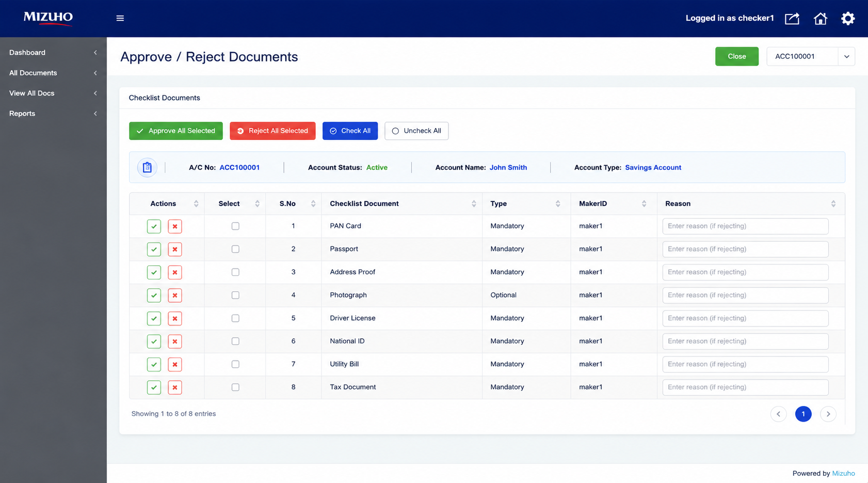The height and width of the screenshot is (483, 868).
Task: Approve Driver License with green check icon
Action: click(154, 318)
